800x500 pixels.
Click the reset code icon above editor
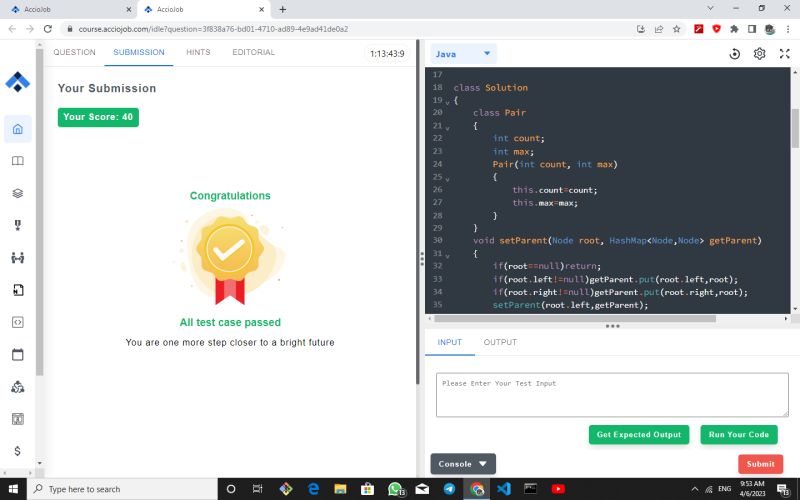735,54
